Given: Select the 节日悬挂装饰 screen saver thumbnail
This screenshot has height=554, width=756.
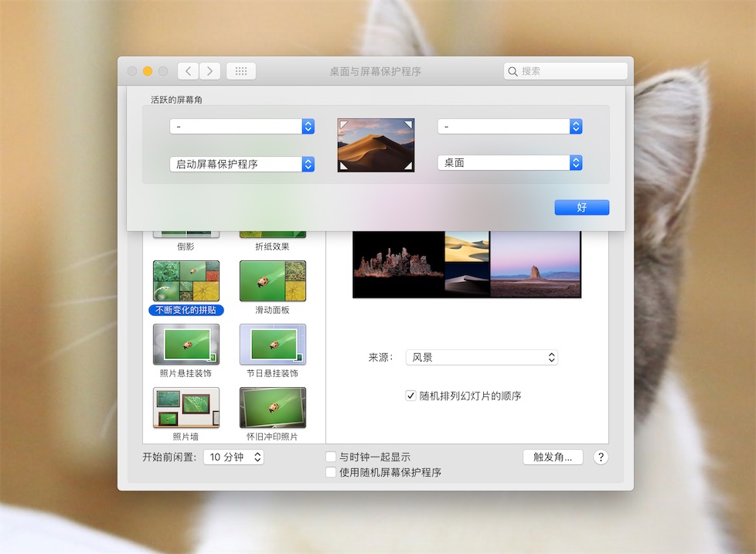Looking at the screenshot, I should [273, 344].
